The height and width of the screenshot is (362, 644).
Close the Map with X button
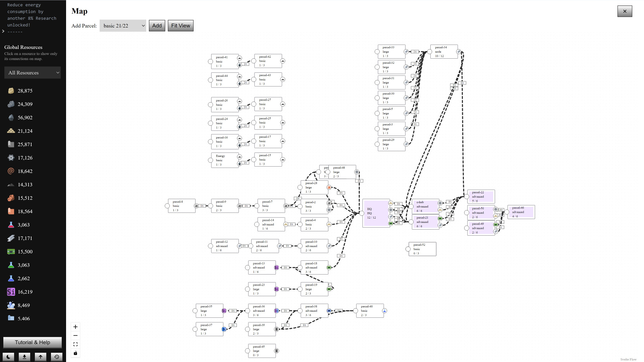[x=625, y=11]
